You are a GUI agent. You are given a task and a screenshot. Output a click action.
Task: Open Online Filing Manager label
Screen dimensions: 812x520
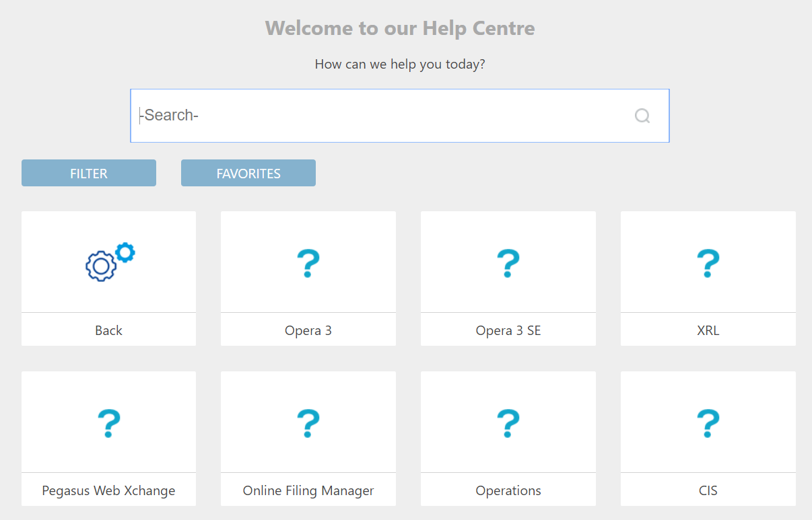click(x=308, y=490)
